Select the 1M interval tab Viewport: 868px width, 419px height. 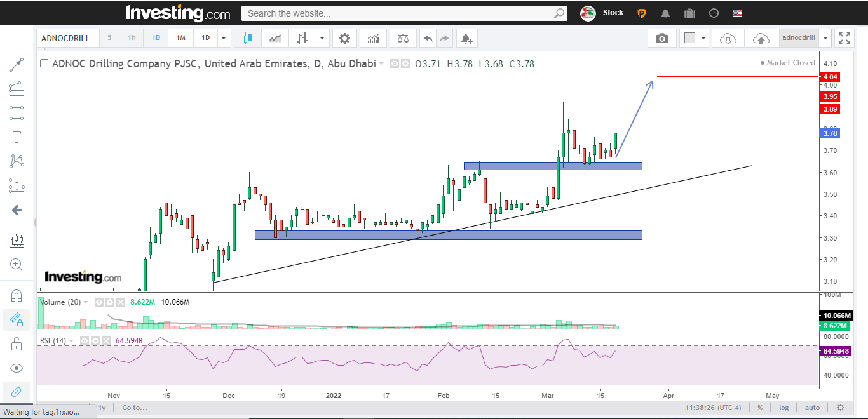click(x=180, y=38)
